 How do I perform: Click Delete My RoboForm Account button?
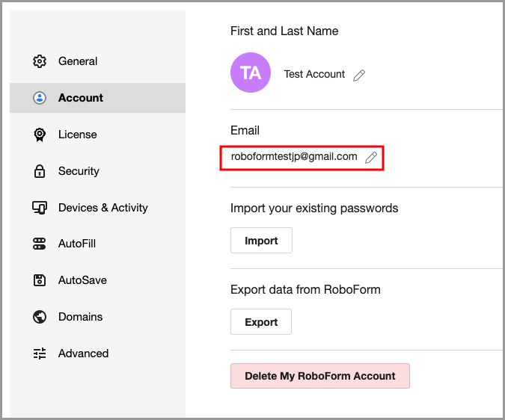[319, 376]
